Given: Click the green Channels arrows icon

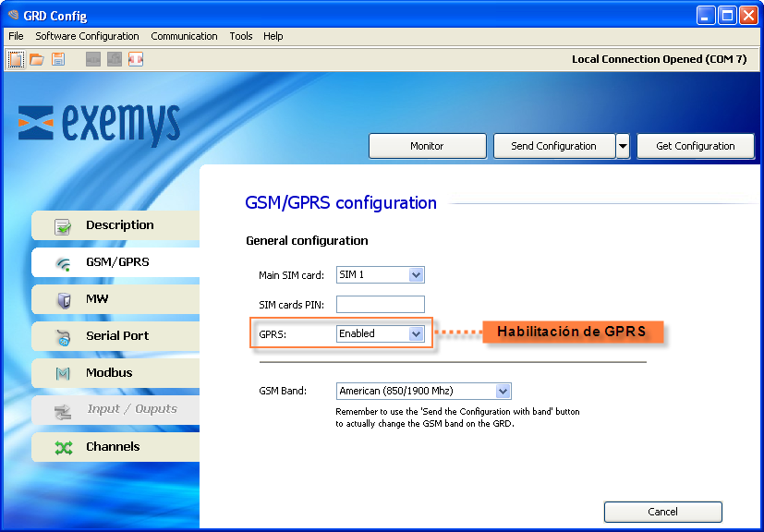Looking at the screenshot, I should coord(63,448).
